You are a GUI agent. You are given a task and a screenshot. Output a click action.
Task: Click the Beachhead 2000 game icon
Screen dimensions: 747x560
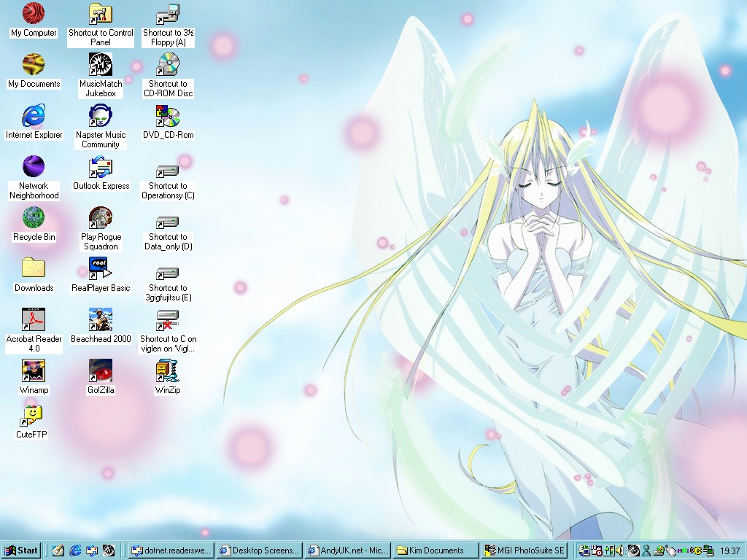101,320
